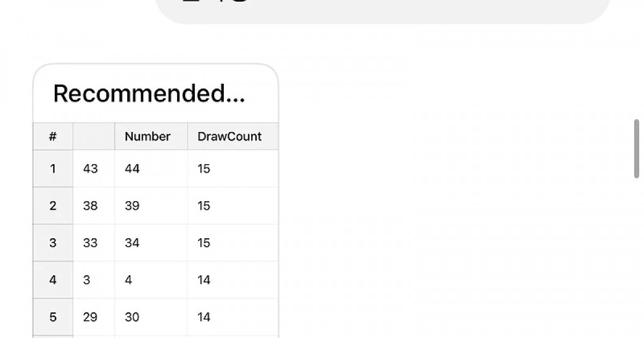Select the blank column header
Screen dimensions: 644x338
coord(94,136)
